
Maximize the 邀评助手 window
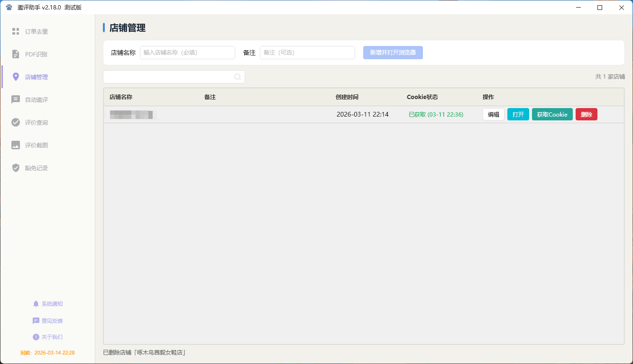(x=600, y=7)
